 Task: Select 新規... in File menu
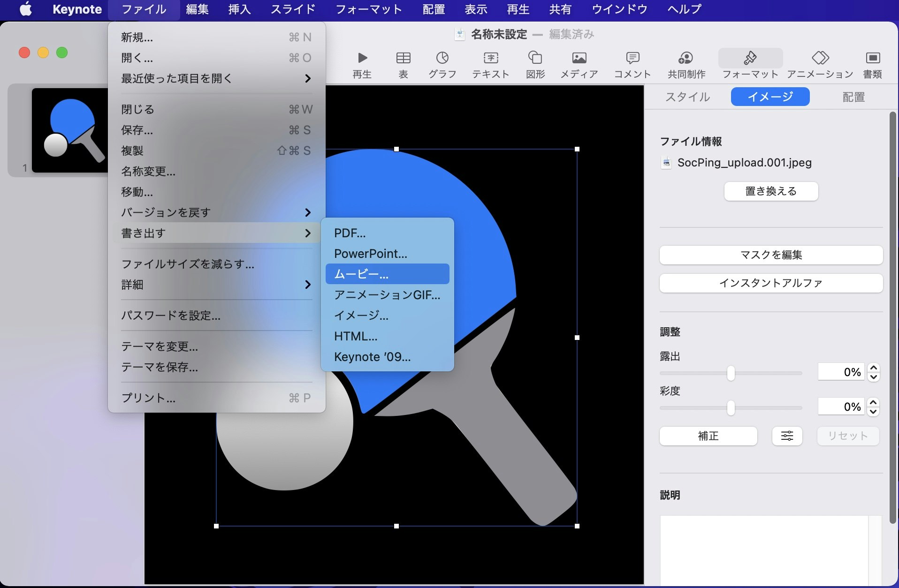216,37
